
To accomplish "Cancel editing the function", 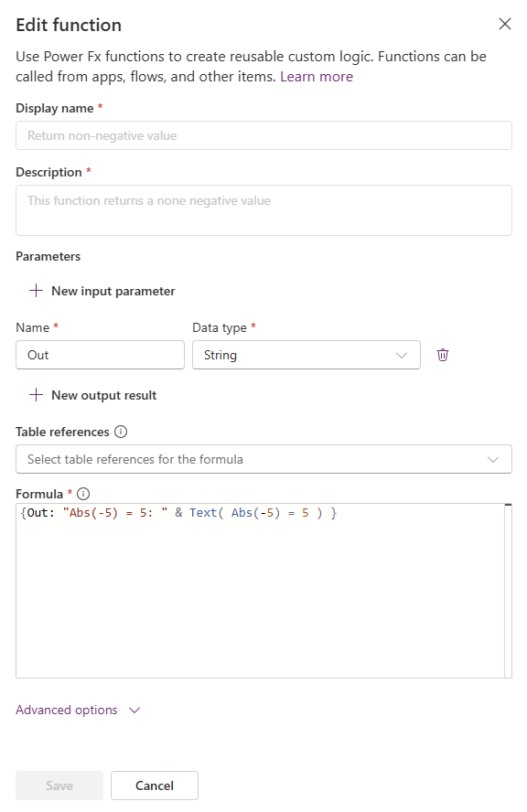I will pyautogui.click(x=154, y=785).
